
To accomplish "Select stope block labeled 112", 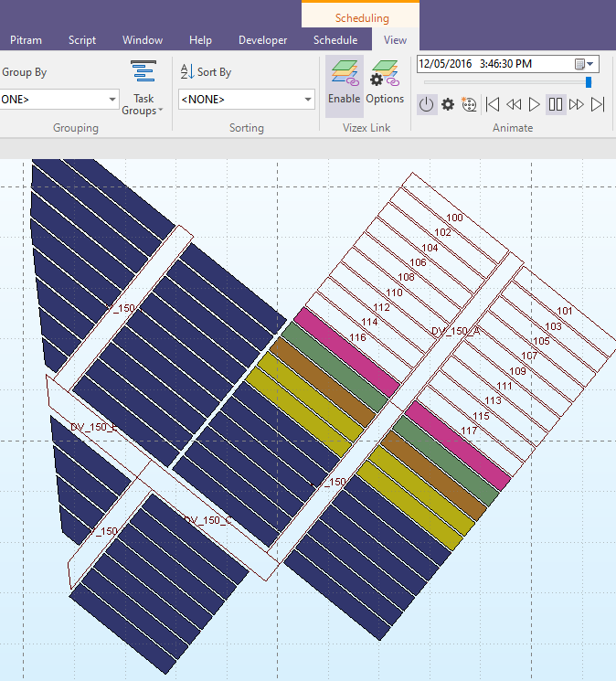I will point(382,307).
